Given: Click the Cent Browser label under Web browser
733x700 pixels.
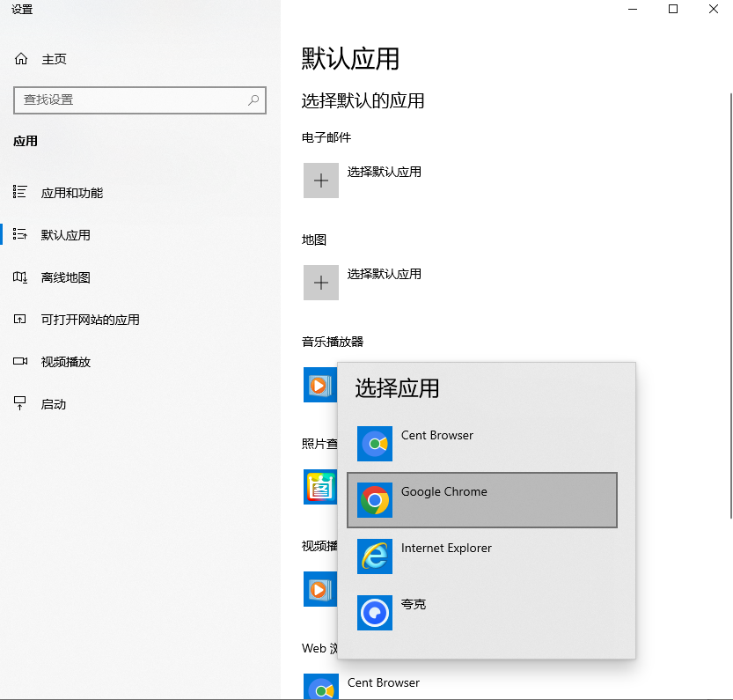Looking at the screenshot, I should [384, 682].
